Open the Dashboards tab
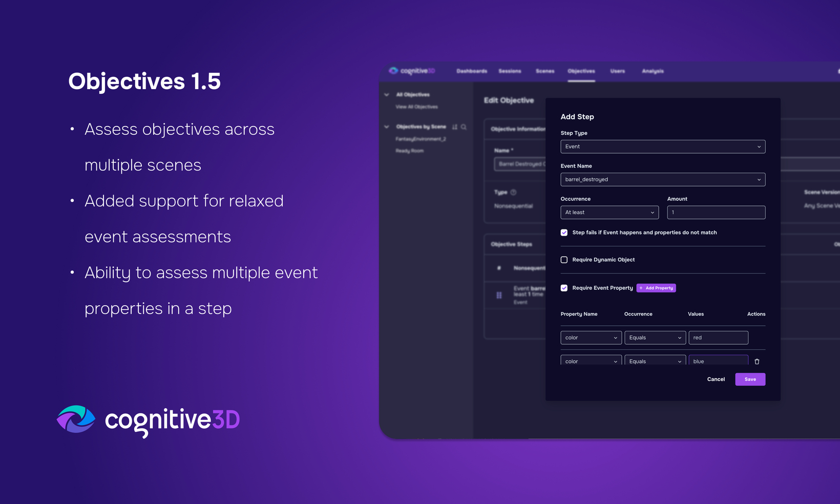 point(472,71)
